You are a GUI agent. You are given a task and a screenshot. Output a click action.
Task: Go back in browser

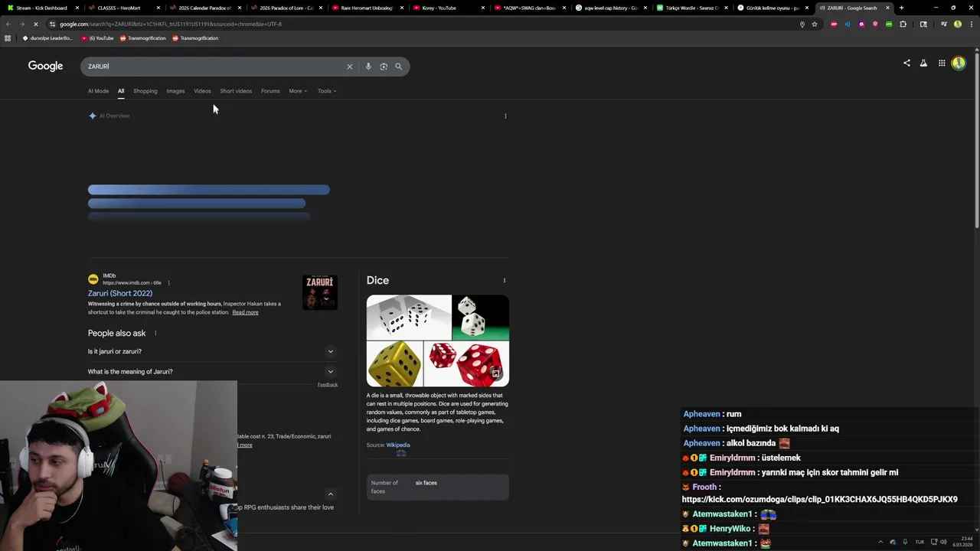click(8, 24)
